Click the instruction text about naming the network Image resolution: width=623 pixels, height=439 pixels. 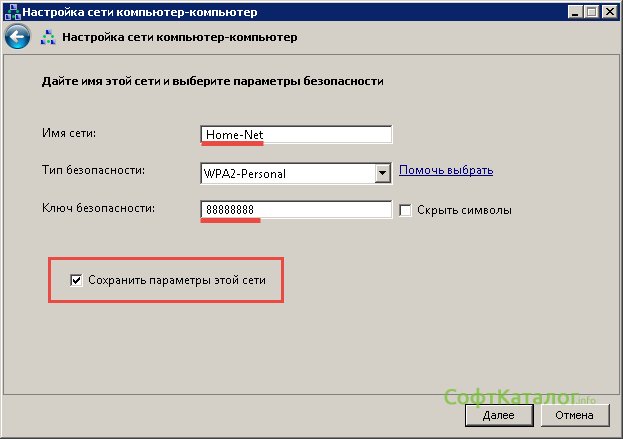[x=212, y=80]
